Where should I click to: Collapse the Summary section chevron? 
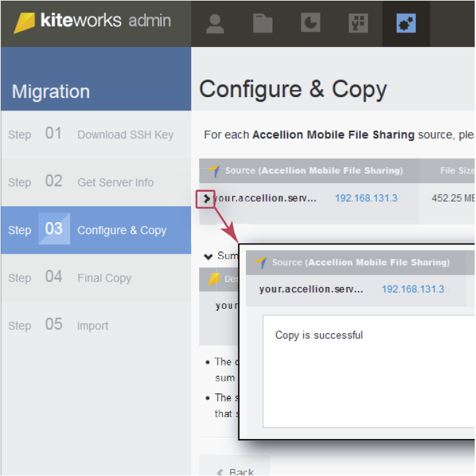[x=208, y=257]
